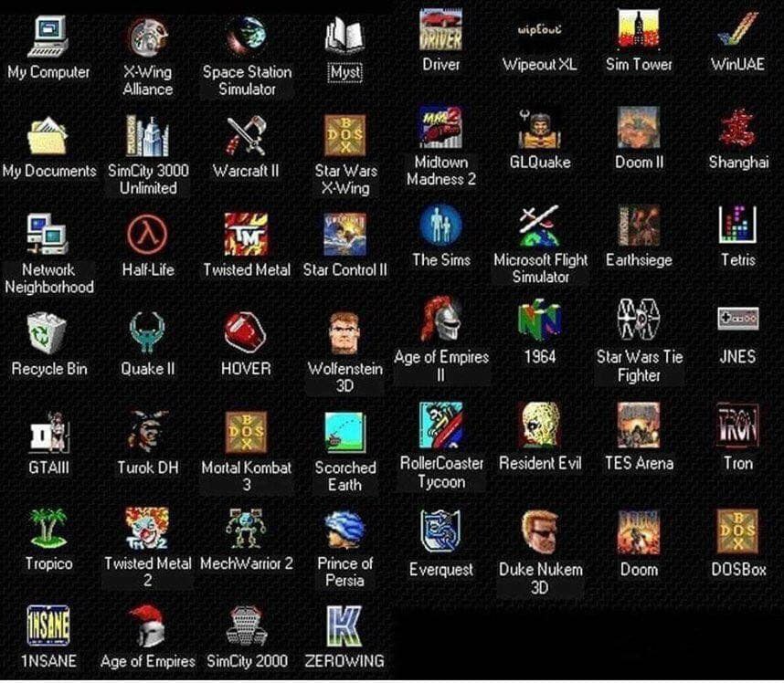The image size is (784, 683).
Task: Select the DOSBox application icon
Action: click(x=737, y=532)
